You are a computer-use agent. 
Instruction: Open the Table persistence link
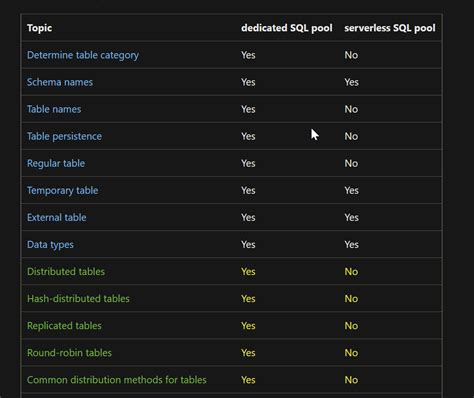(x=64, y=136)
